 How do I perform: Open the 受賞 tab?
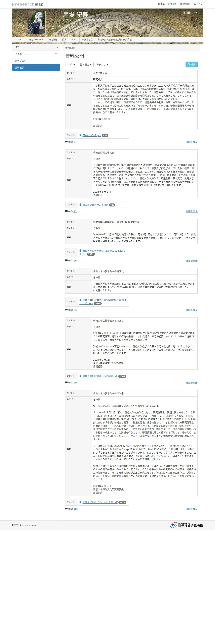(64, 39)
